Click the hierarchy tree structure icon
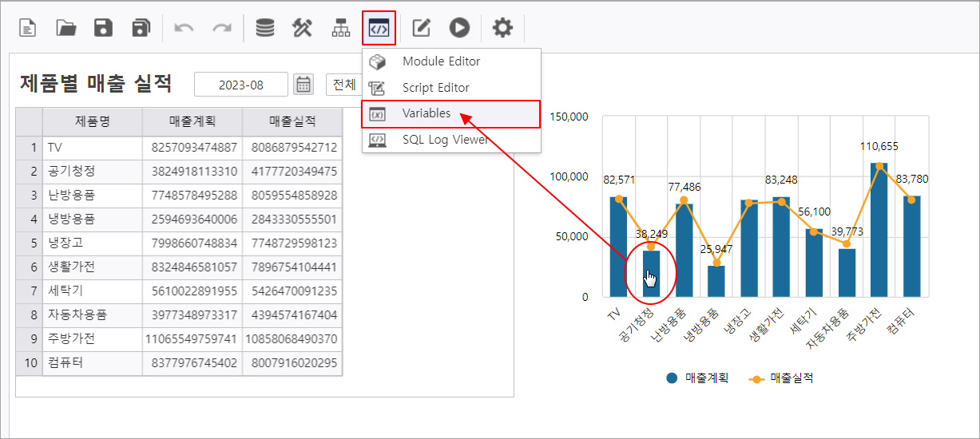Viewport: 980px width, 439px height. 341,28
